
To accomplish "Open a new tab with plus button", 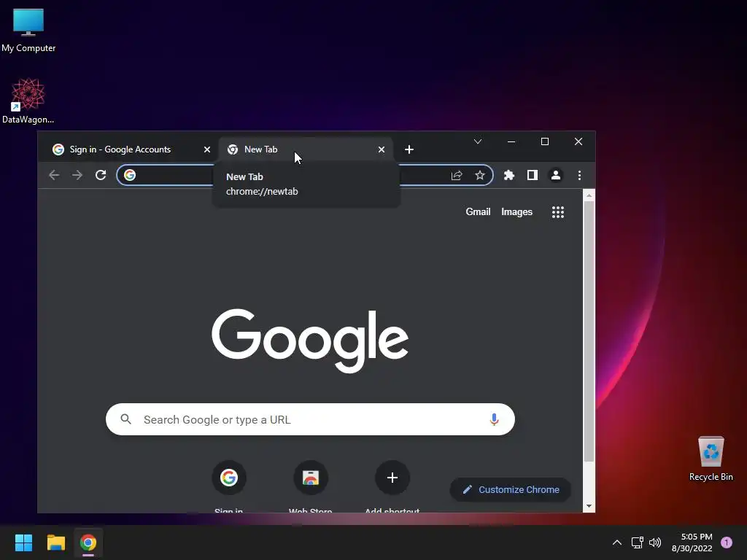I will tap(409, 149).
